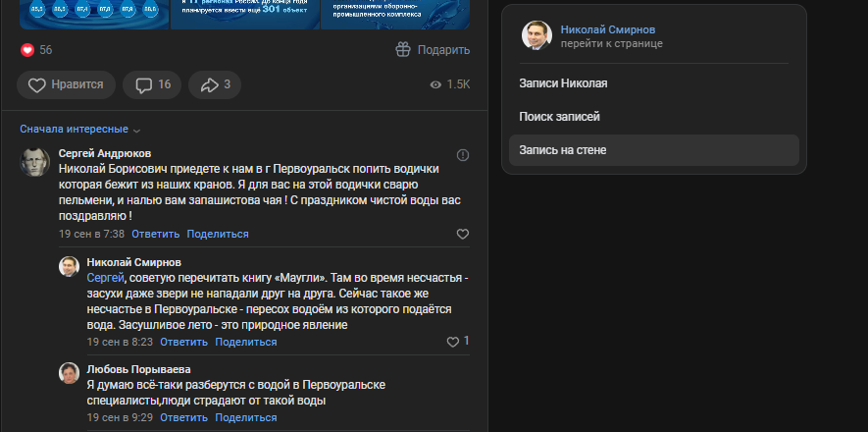Toggle the like heart on Николай Смирнов's reply
Screen dimensions: 868x432
point(453,342)
